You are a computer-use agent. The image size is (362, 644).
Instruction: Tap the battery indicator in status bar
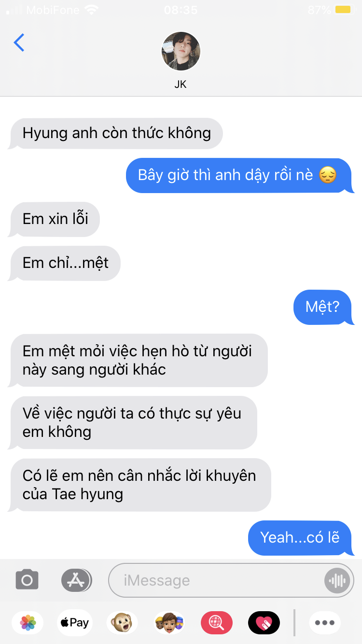point(344,10)
